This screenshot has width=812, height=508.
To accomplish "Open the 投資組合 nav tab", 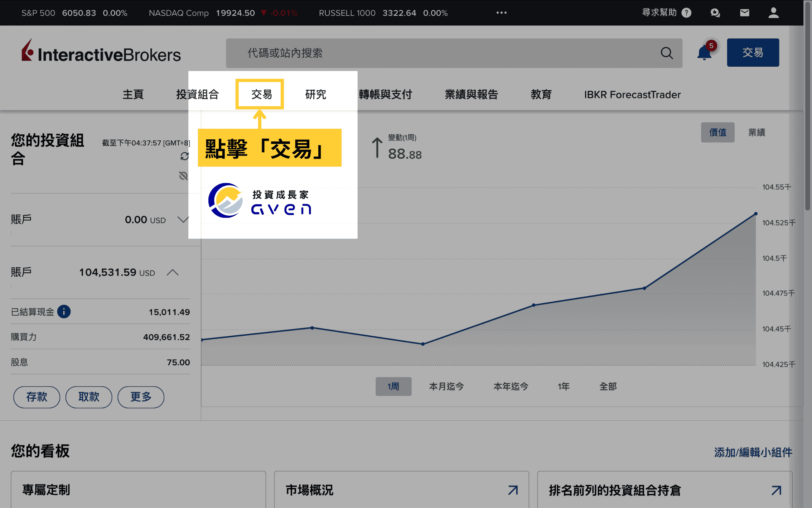I will [197, 94].
